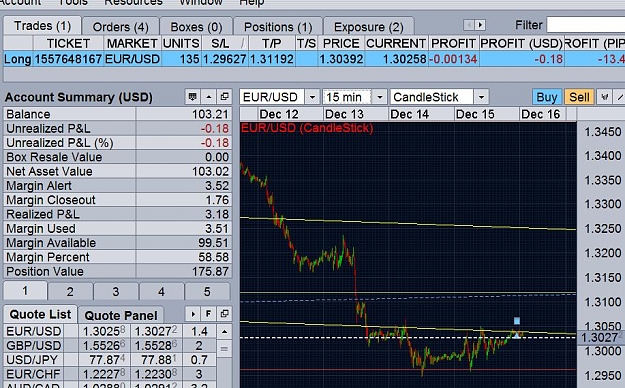The image size is (625, 388).
Task: Click the quote list scrollbar up arrow
Action: (224, 331)
